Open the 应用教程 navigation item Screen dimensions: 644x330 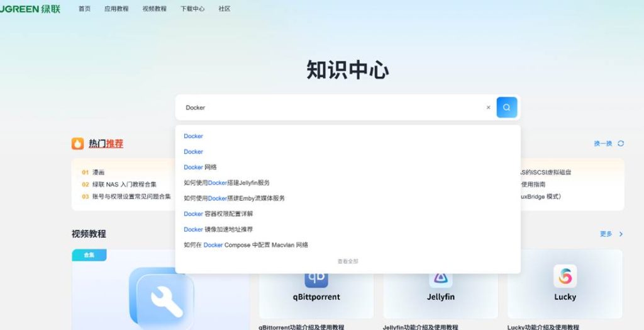(x=116, y=9)
